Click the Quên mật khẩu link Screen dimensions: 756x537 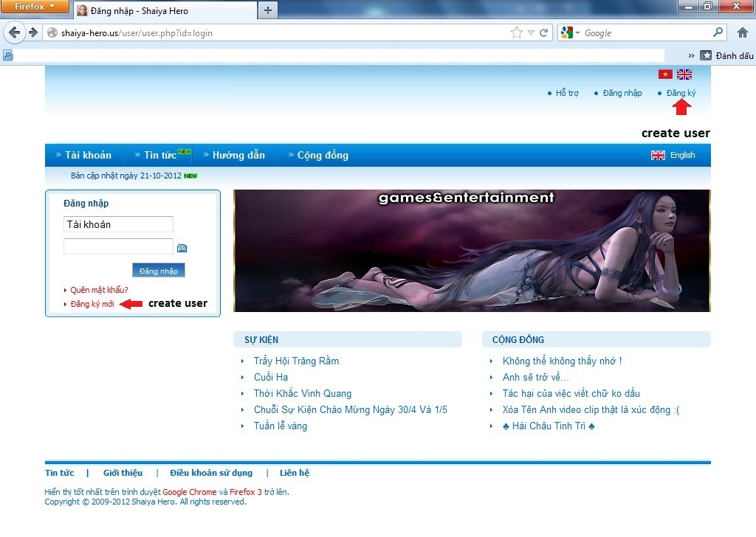click(x=99, y=290)
